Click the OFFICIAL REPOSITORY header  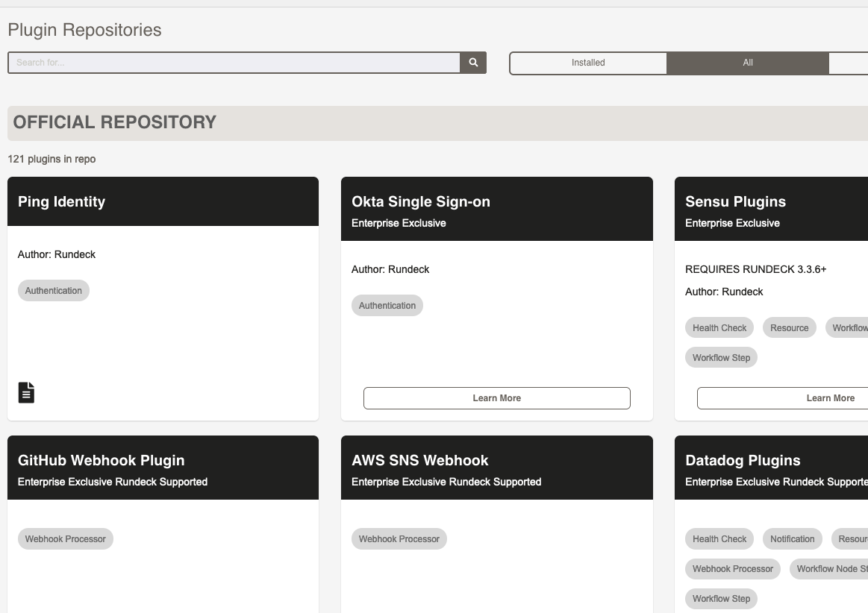point(115,122)
